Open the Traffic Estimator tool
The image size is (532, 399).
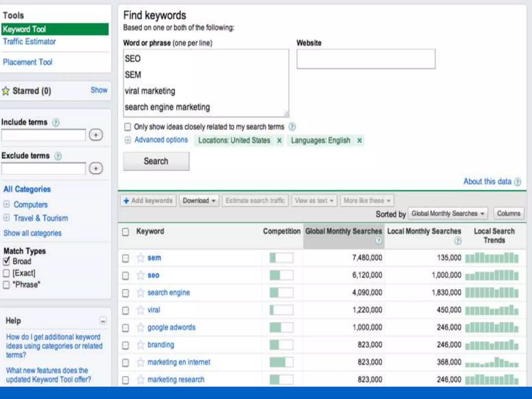tap(29, 42)
